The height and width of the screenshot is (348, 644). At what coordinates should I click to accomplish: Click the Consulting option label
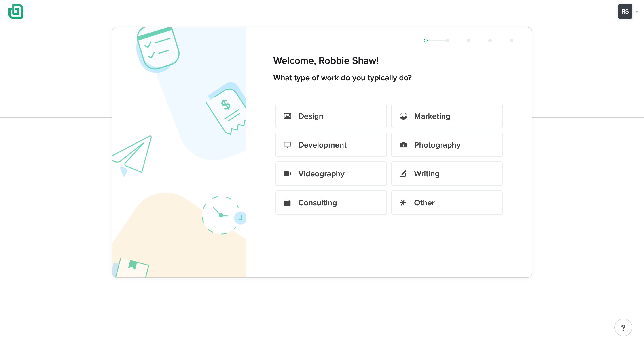317,203
